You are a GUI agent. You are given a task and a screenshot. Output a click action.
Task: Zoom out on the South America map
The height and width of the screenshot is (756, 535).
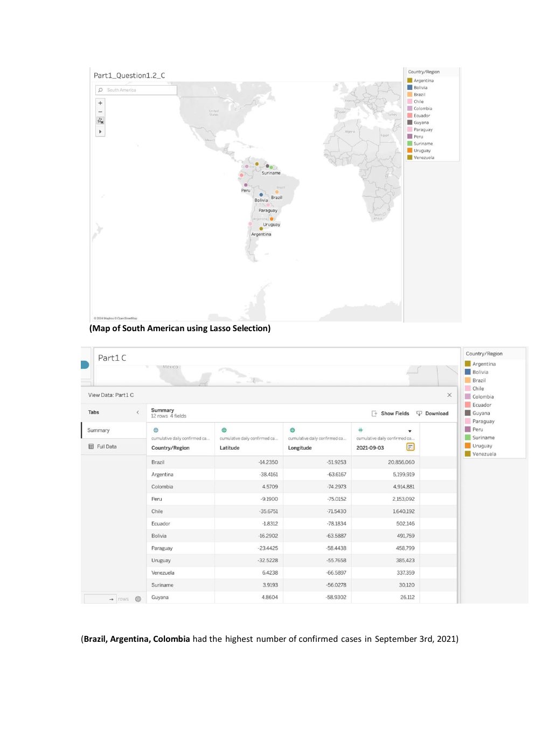[x=100, y=112]
